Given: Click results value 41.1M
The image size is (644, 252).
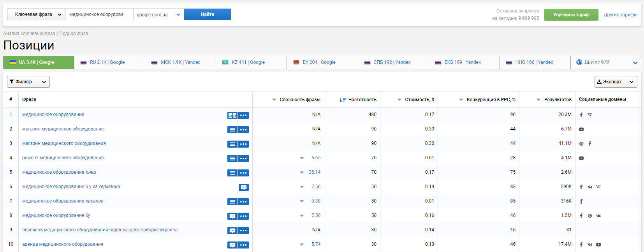Looking at the screenshot, I should click(565, 143).
